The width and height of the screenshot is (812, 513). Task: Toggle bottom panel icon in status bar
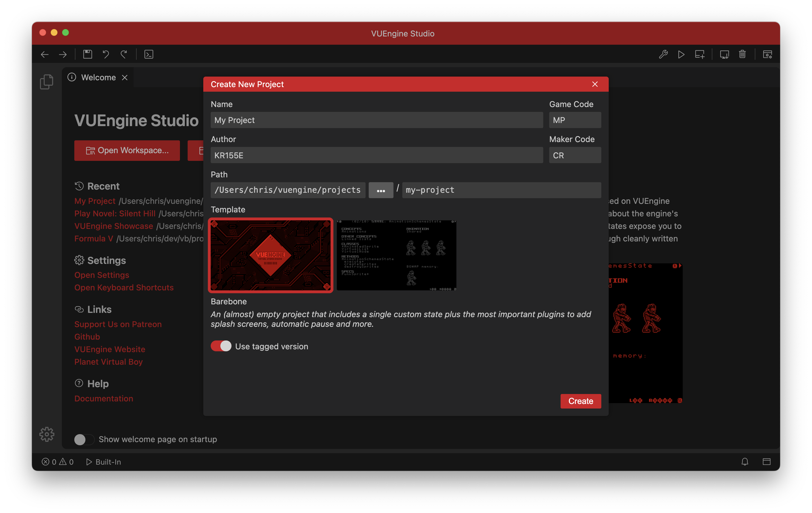[766, 462]
